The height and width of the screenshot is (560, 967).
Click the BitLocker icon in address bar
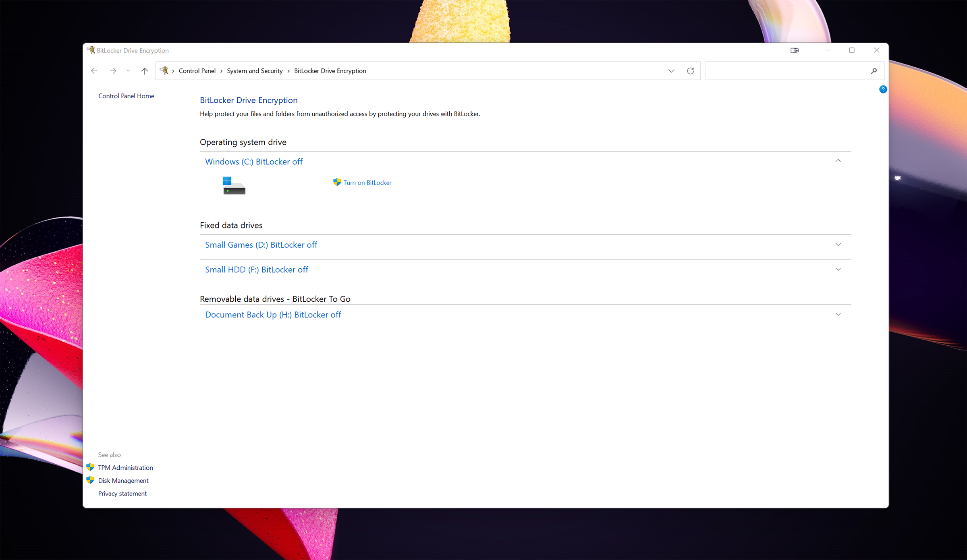tap(164, 71)
